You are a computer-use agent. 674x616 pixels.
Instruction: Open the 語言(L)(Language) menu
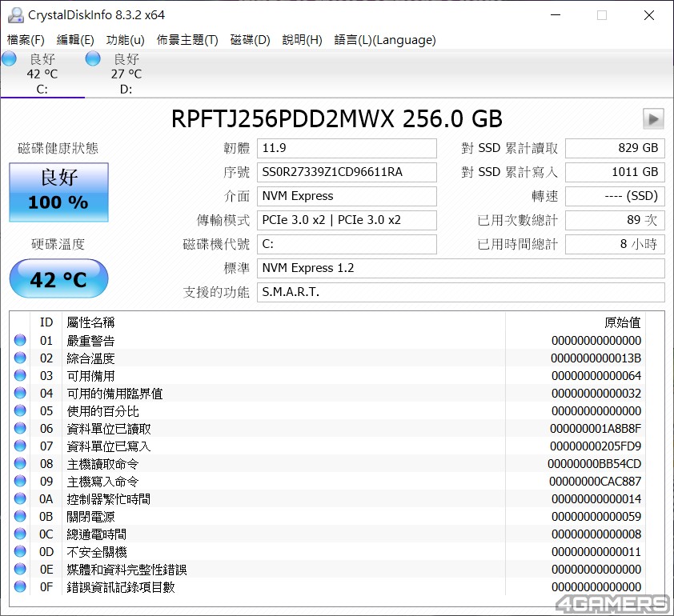pyautogui.click(x=385, y=40)
